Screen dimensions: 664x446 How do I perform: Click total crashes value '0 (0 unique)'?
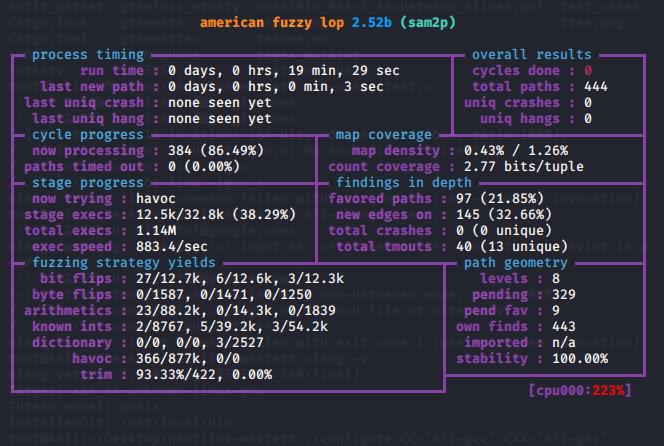[x=504, y=231]
